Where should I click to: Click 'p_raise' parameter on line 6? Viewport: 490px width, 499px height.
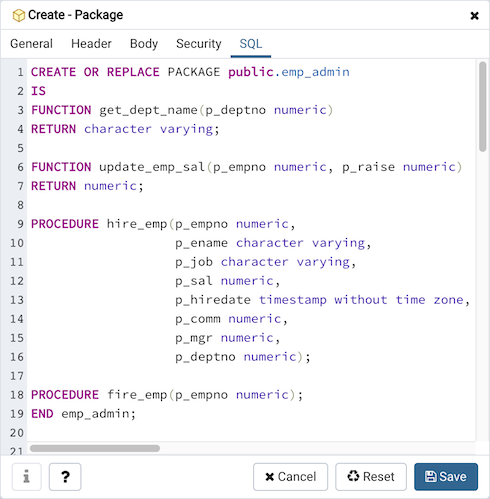click(x=368, y=167)
